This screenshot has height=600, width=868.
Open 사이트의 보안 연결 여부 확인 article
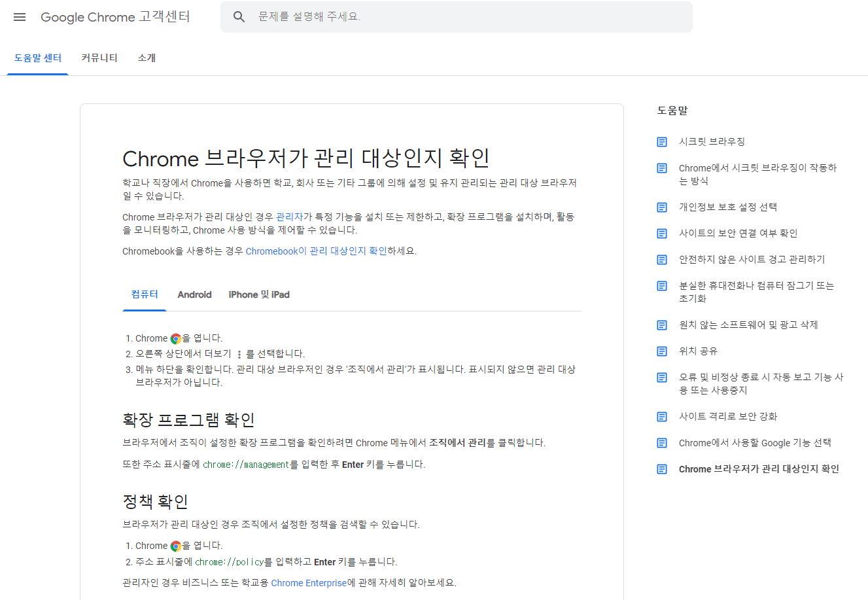738,233
